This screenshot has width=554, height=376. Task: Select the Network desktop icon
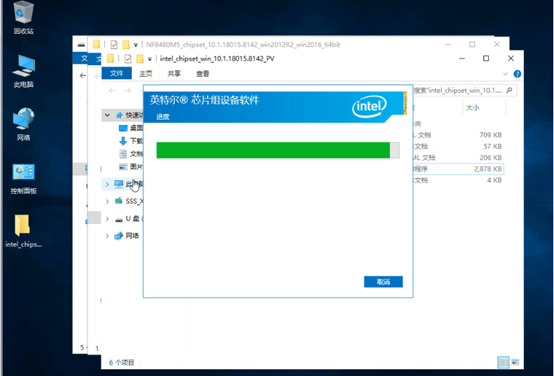click(24, 124)
